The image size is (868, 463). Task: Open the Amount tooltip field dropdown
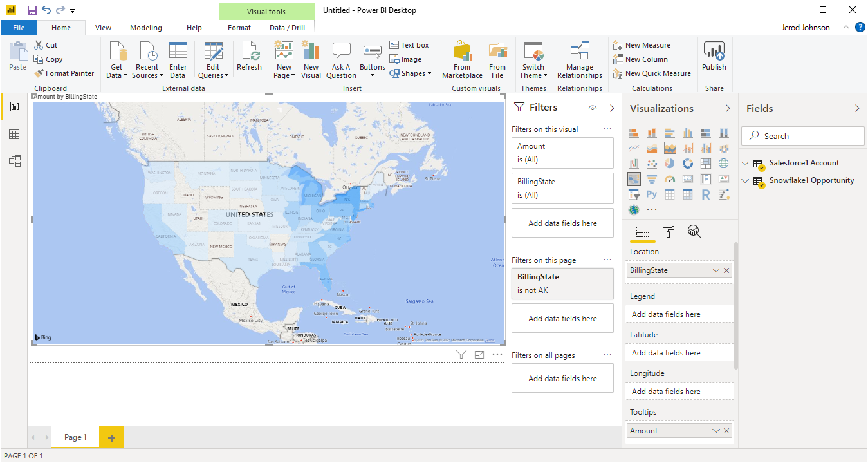tap(716, 431)
